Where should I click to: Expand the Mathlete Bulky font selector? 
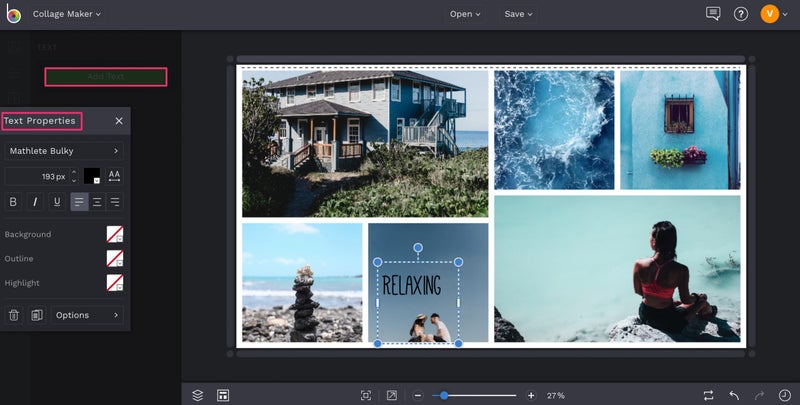[x=64, y=151]
